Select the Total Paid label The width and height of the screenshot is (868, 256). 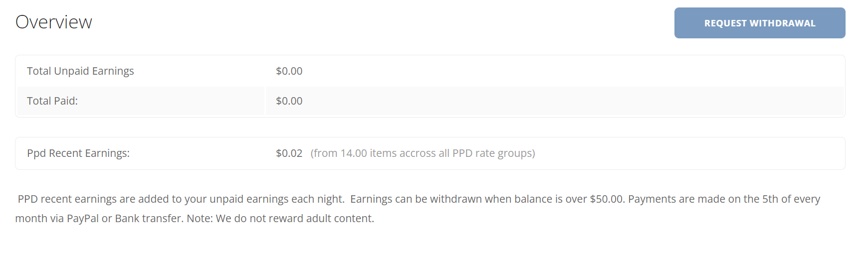coord(52,101)
